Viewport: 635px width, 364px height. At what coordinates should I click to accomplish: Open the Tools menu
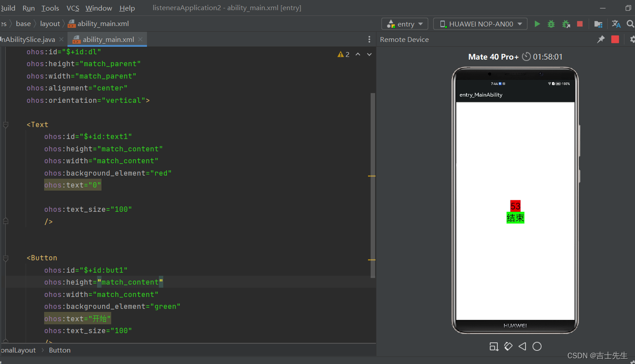pos(50,8)
